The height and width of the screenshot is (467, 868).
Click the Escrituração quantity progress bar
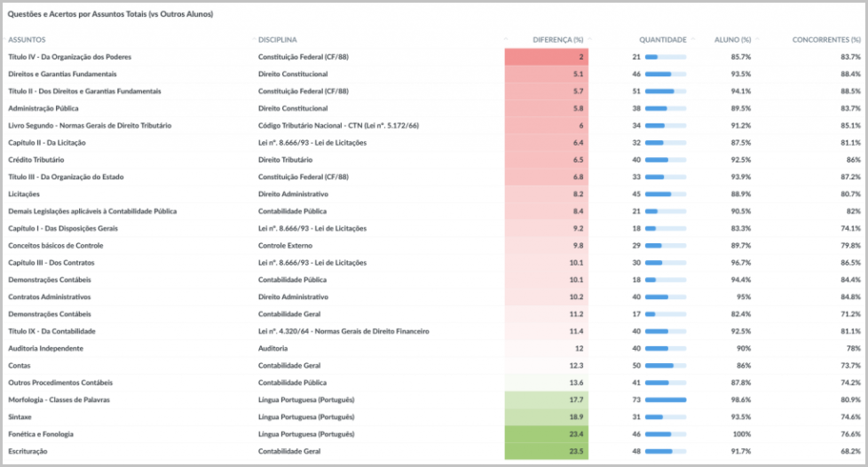coord(666,452)
